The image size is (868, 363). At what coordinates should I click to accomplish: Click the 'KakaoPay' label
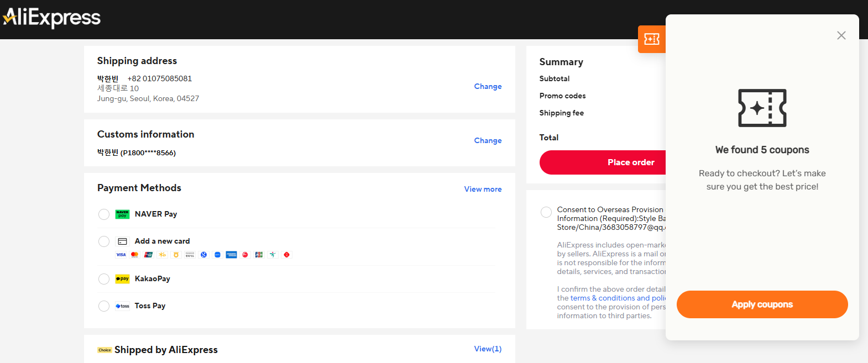153,279
